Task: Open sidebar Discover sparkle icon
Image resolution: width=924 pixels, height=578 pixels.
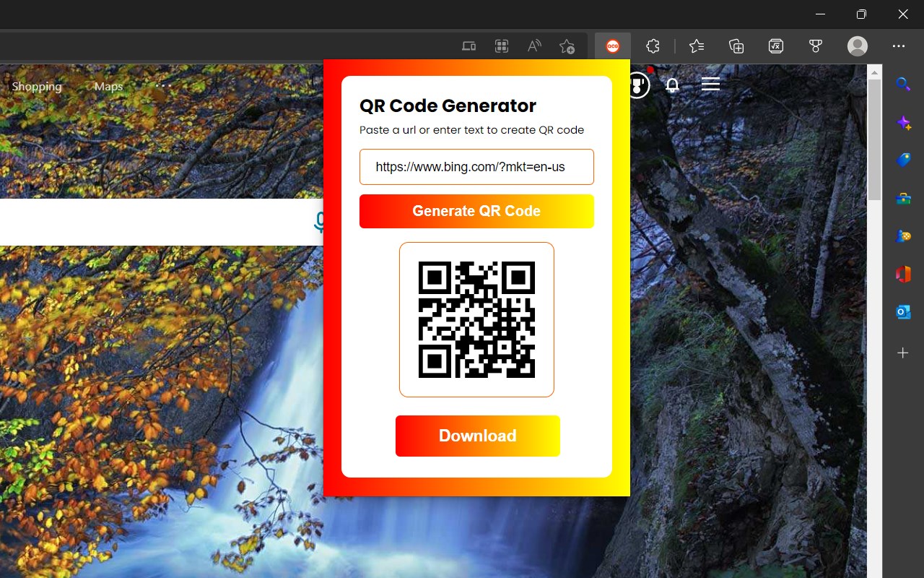Action: pyautogui.click(x=903, y=122)
